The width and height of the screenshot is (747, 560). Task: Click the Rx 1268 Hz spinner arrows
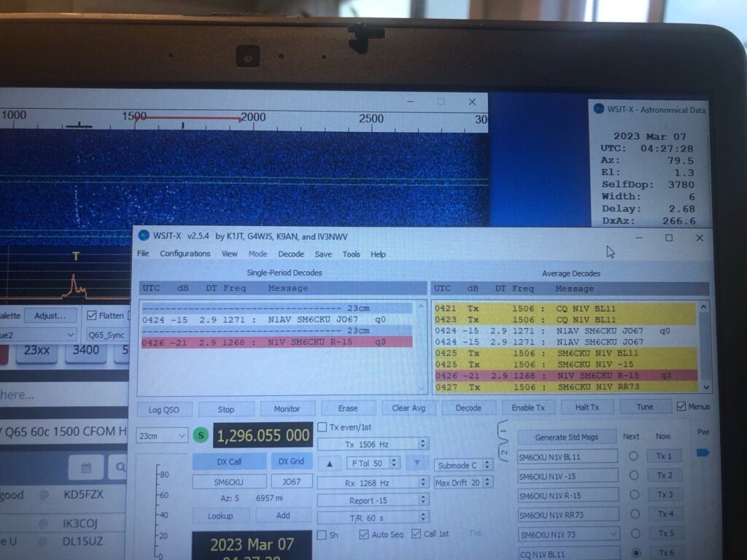pyautogui.click(x=422, y=483)
